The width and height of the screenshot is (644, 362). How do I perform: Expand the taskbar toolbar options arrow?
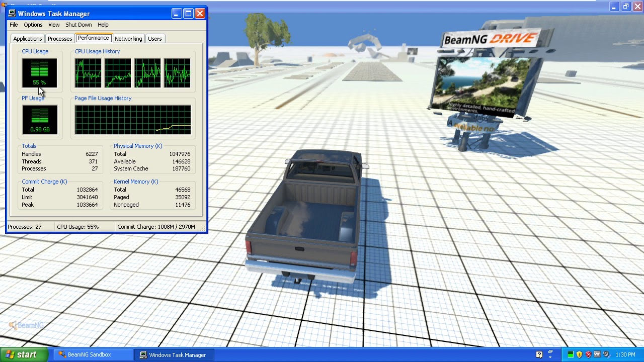point(550,357)
